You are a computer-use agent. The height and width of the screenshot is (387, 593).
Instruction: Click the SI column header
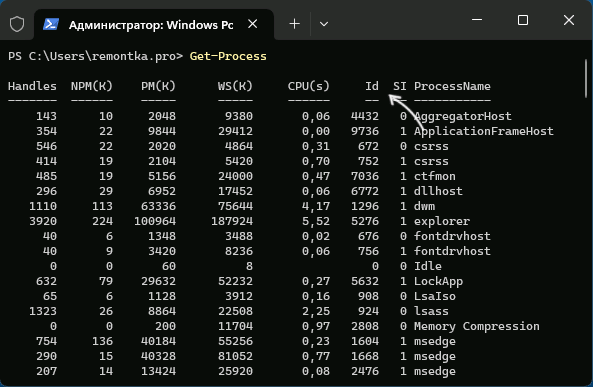click(x=400, y=86)
